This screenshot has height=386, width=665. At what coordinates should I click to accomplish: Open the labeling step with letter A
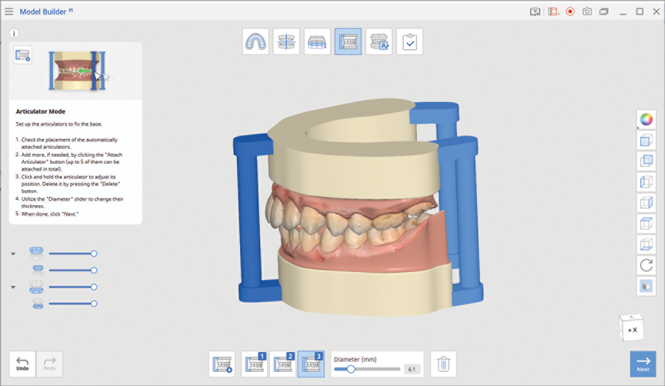click(379, 42)
